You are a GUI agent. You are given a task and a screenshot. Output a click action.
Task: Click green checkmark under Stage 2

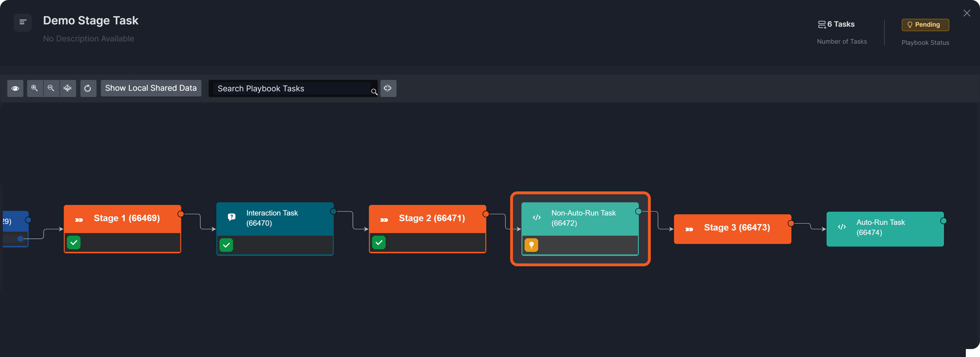pyautogui.click(x=379, y=242)
